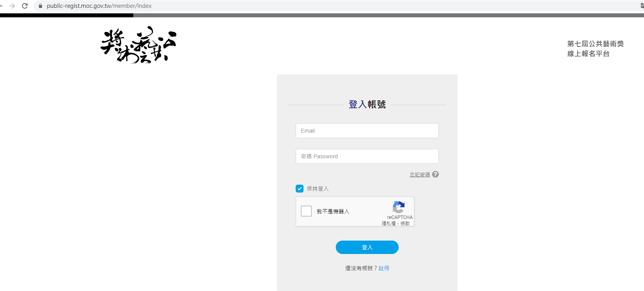
Task: Uncheck the 保持登入 checkbox
Action: click(x=300, y=189)
